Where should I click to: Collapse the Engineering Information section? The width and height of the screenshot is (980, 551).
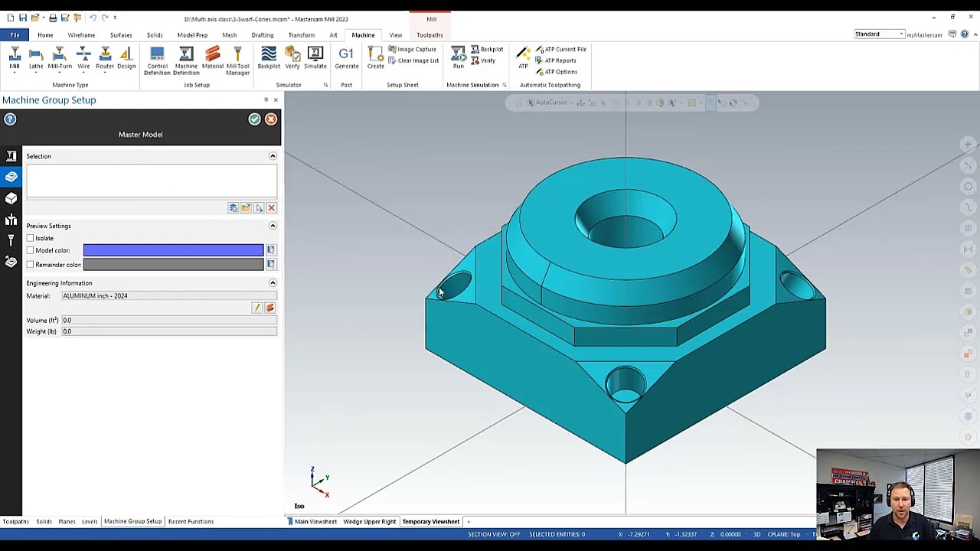(273, 283)
